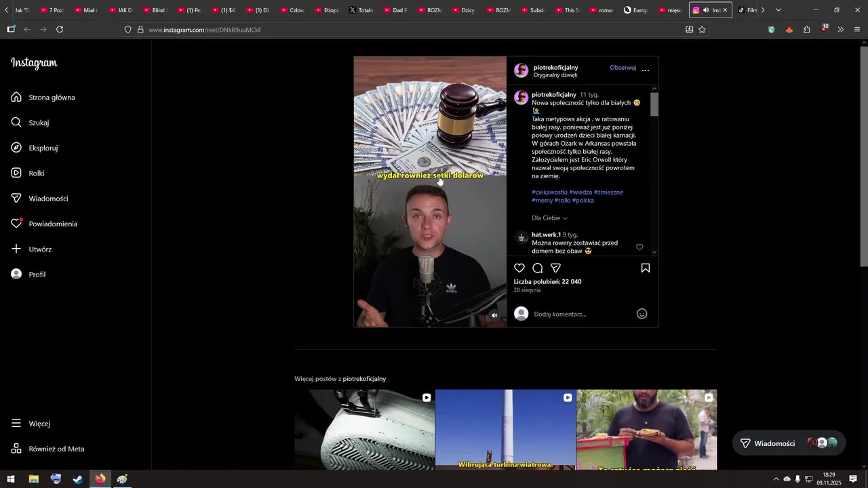Screen dimensions: 868x488
Task: Go to Strona główna in the Instagram sidebar
Action: [x=52, y=98]
